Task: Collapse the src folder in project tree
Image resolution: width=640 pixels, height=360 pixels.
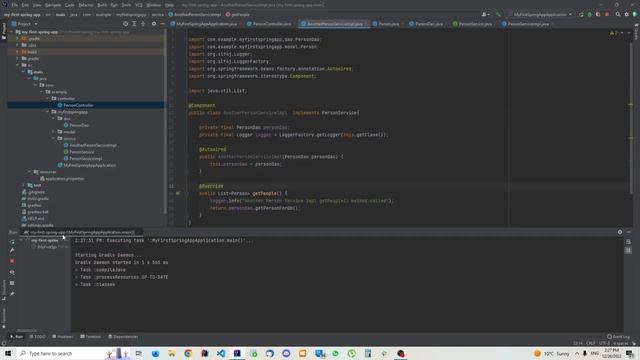Action: pos(18,65)
